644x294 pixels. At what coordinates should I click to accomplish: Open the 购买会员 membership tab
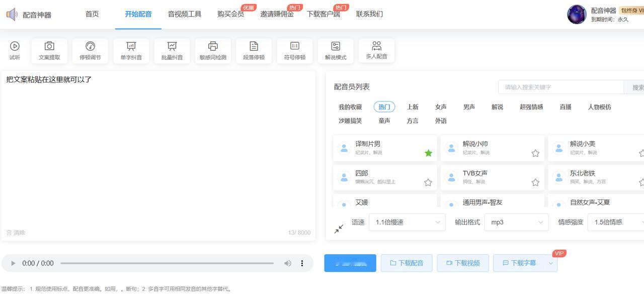(x=231, y=14)
